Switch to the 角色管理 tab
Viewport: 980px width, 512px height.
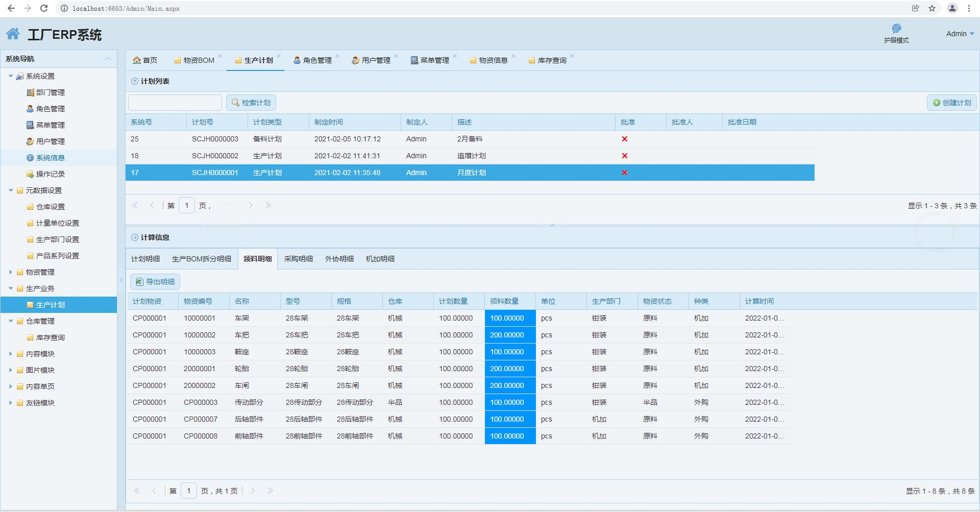click(x=312, y=60)
